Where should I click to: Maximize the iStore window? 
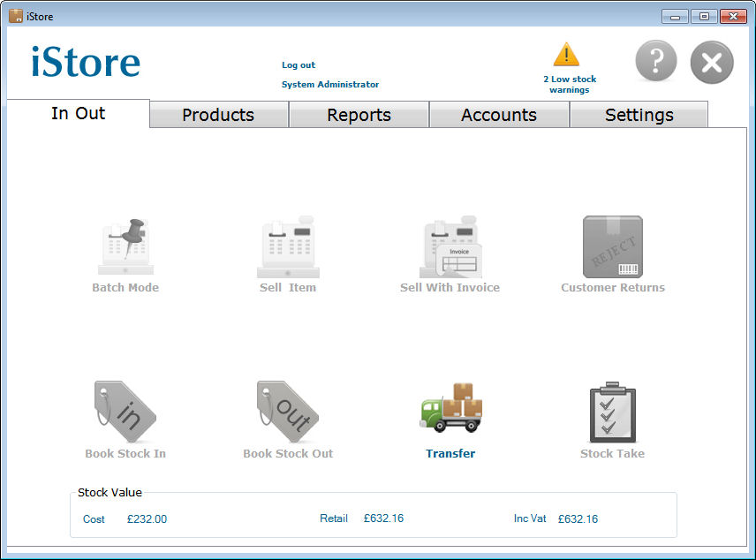click(x=704, y=17)
